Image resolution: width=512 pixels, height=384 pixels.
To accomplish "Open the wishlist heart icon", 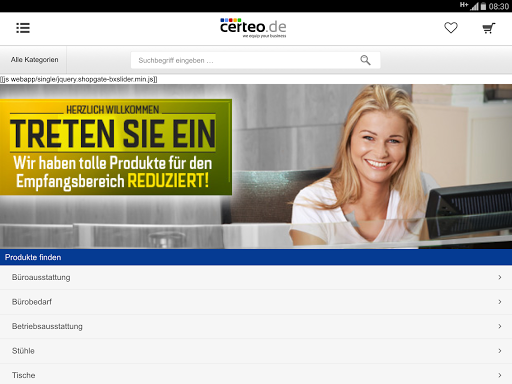I will click(x=451, y=28).
